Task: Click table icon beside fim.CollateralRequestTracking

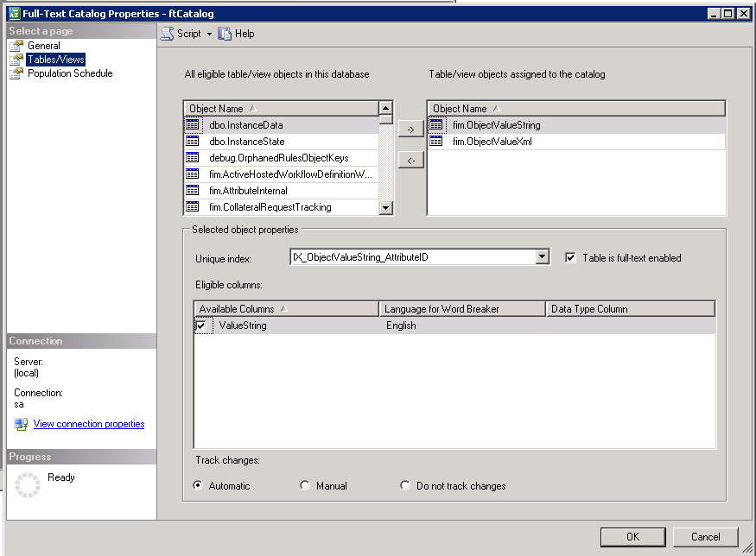Action: pyautogui.click(x=193, y=207)
